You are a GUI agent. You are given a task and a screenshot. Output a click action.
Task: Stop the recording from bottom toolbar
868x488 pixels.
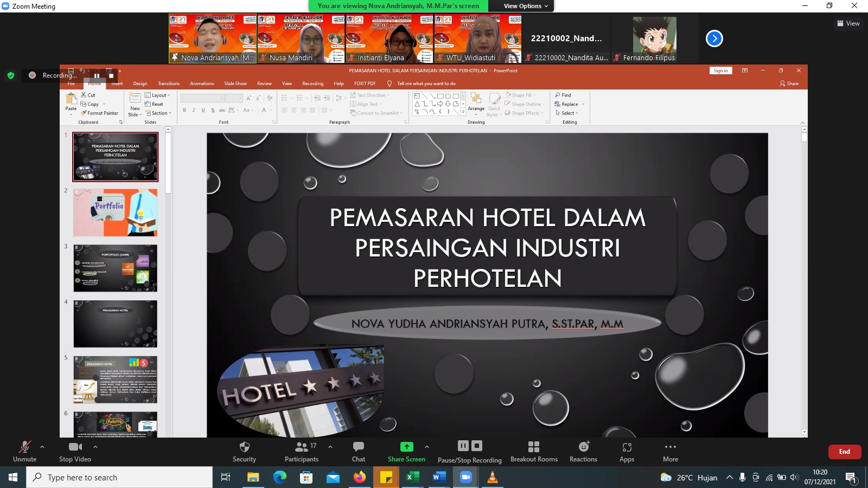click(x=477, y=446)
